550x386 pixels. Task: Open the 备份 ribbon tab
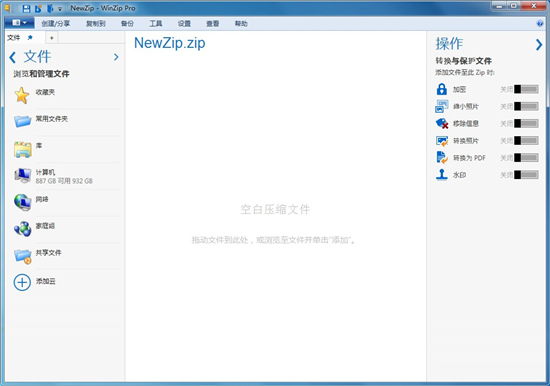point(127,24)
